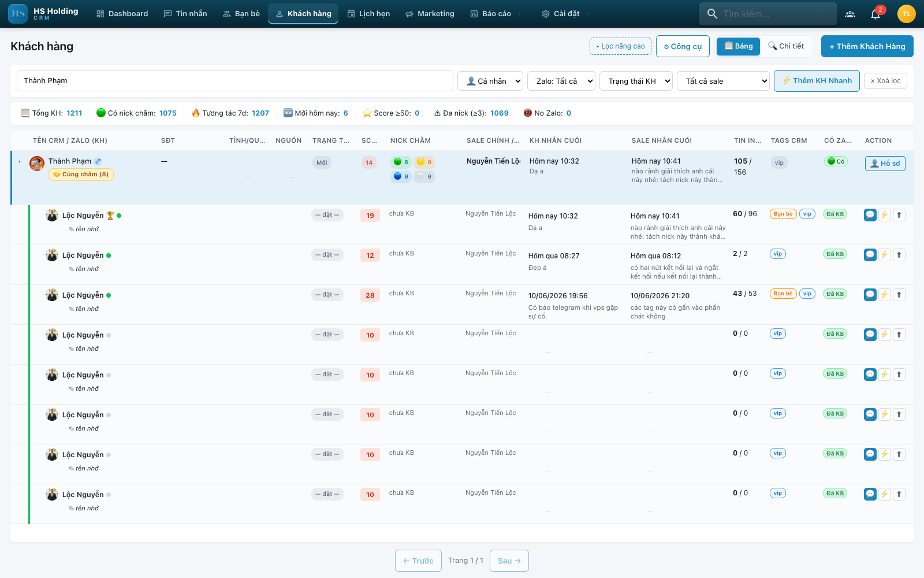
Task: Clear filters with Xoá lọc button
Action: point(885,81)
